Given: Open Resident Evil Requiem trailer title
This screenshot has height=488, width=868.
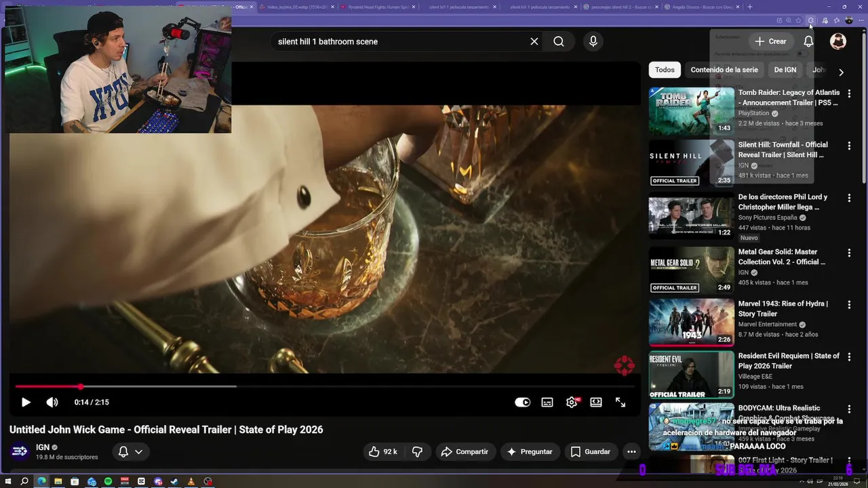Looking at the screenshot, I should [x=789, y=361].
